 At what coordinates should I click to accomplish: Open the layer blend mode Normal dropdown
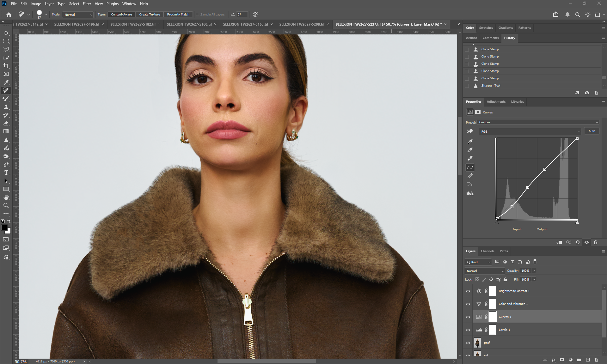point(485,271)
